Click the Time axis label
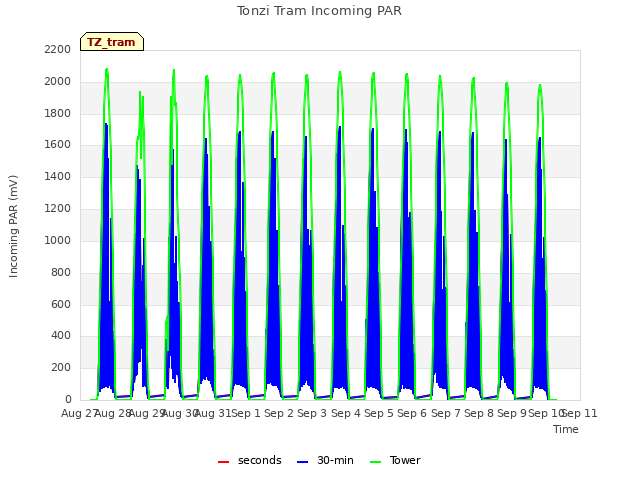The width and height of the screenshot is (640, 480). [566, 429]
